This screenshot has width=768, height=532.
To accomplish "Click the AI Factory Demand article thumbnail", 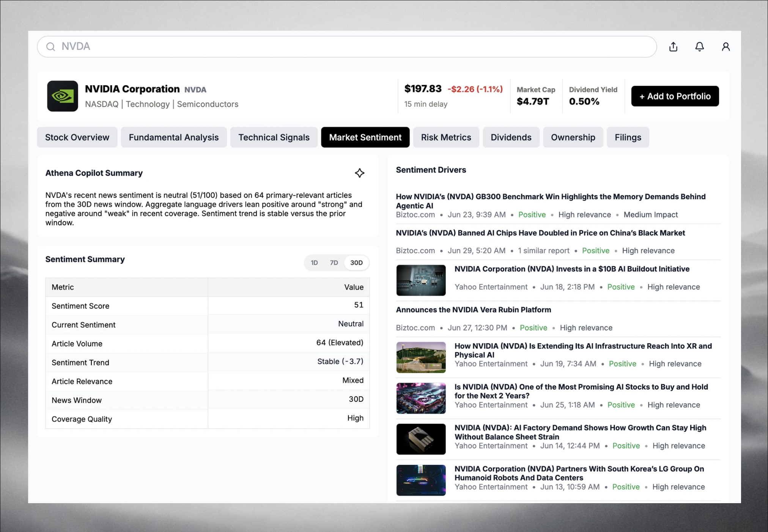I will click(421, 439).
